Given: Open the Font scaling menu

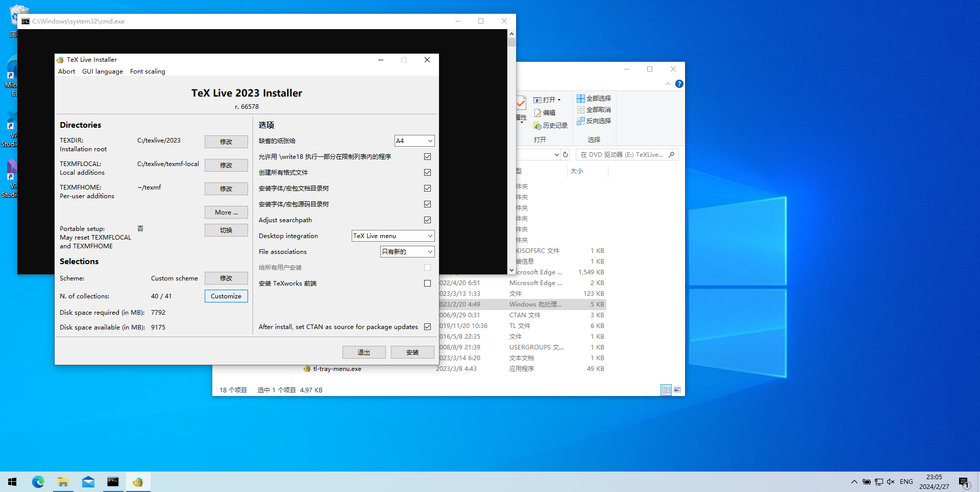Looking at the screenshot, I should [x=148, y=72].
